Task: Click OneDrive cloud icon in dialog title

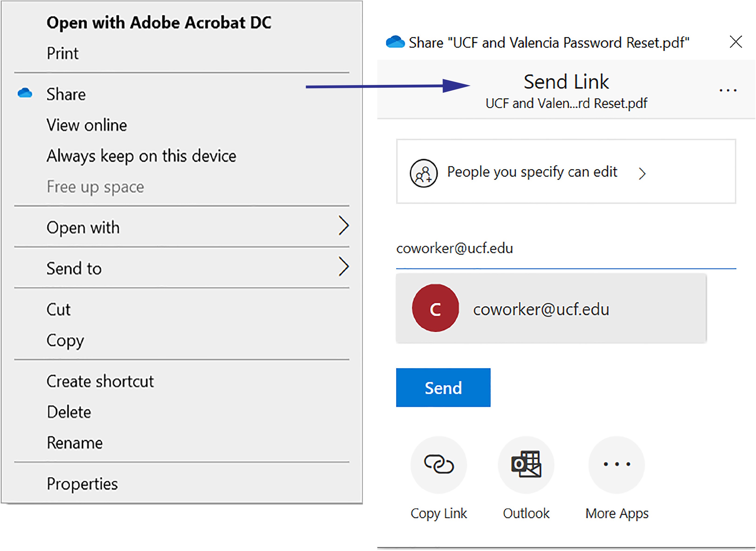Action: point(395,42)
